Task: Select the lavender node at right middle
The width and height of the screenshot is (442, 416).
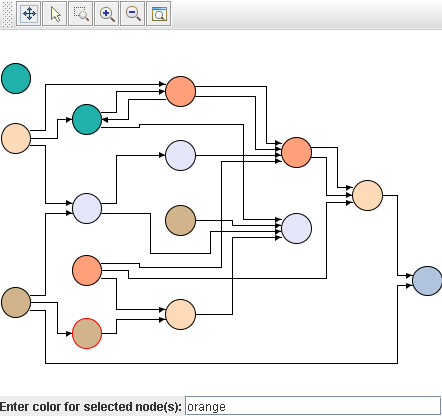Action: (x=296, y=228)
